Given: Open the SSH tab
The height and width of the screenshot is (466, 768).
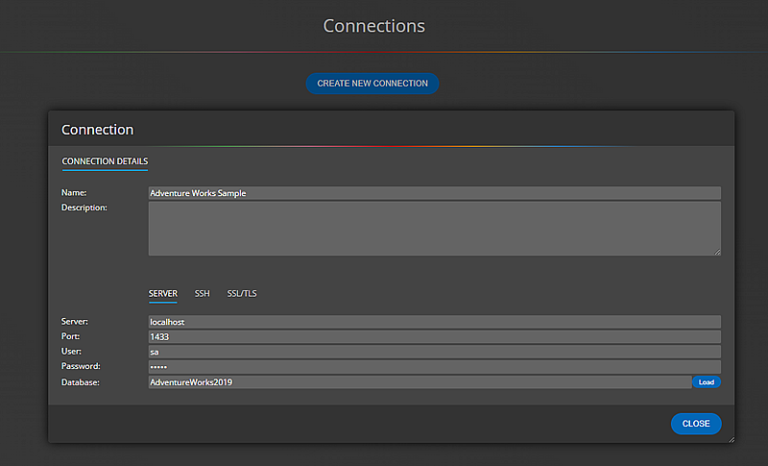Looking at the screenshot, I should [x=202, y=294].
